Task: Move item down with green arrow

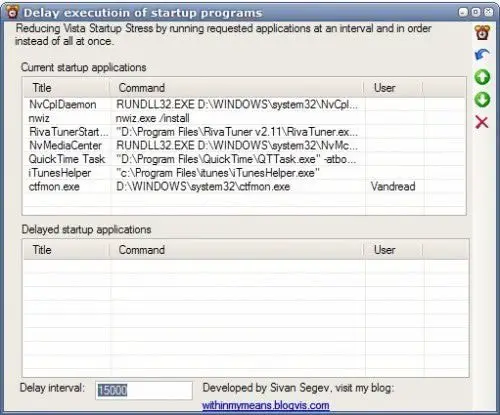Action: 482,100
